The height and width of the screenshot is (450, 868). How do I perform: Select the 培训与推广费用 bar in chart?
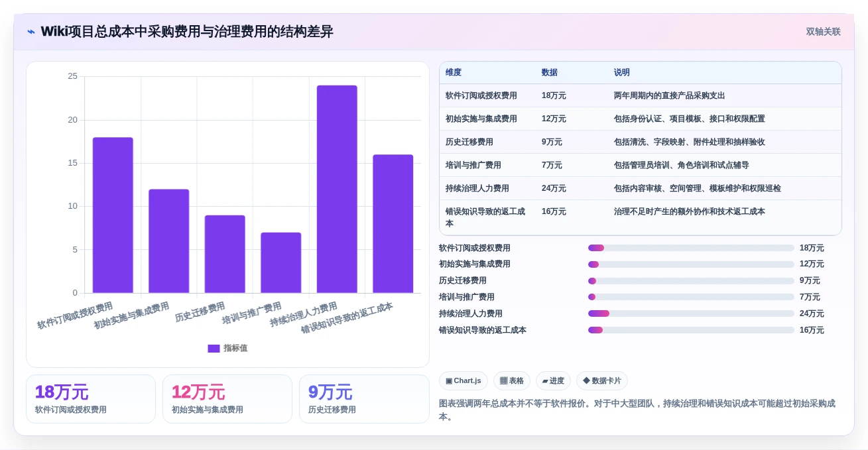coord(280,262)
